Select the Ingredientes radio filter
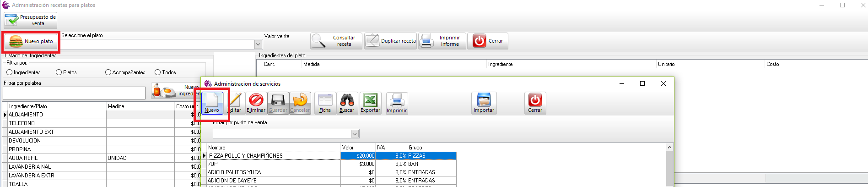The width and height of the screenshot is (868, 187). pyautogui.click(x=10, y=72)
